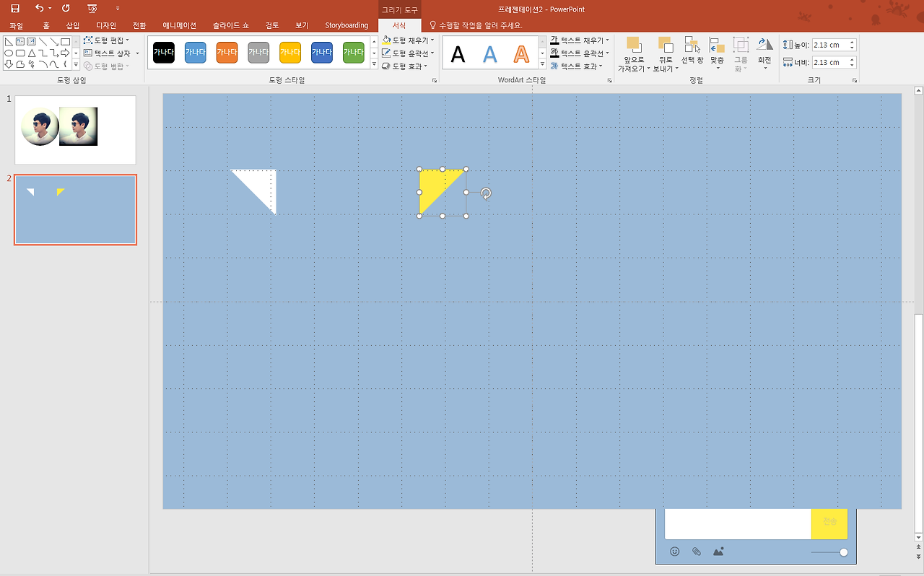The width and height of the screenshot is (924, 576).
Task: Apply the orange 가나다 shape style
Action: pos(227,52)
